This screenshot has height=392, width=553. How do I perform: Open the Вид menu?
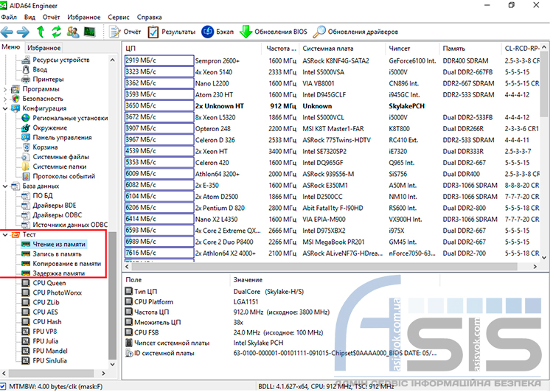[x=29, y=17]
